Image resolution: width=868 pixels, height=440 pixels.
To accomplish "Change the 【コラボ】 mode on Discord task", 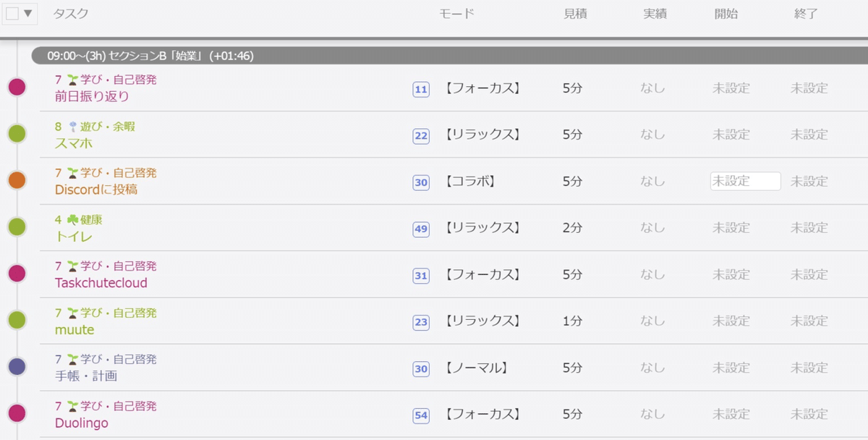I will pos(470,181).
